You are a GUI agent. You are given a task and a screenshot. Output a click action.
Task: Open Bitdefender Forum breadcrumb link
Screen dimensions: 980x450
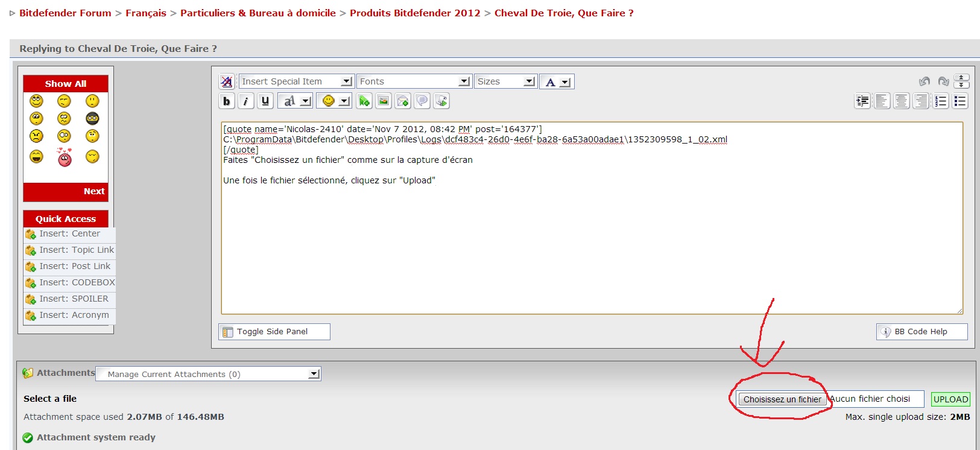tap(65, 13)
